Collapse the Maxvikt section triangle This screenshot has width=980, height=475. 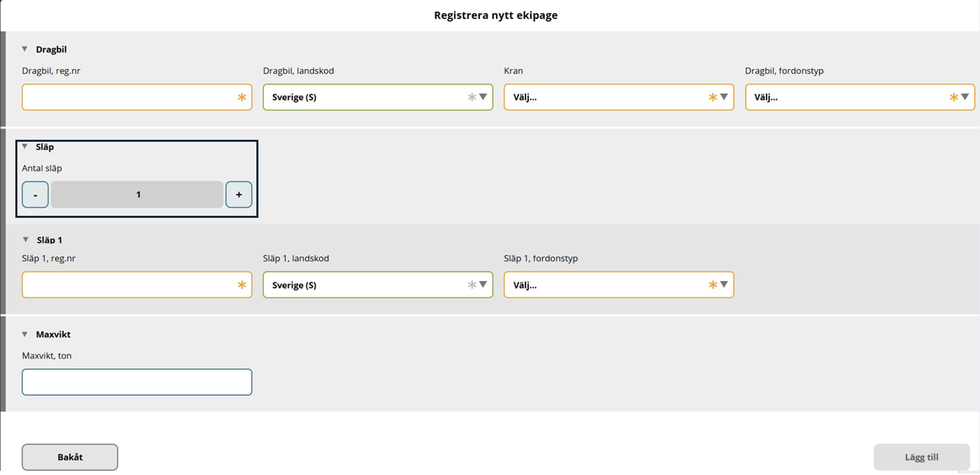pos(25,334)
